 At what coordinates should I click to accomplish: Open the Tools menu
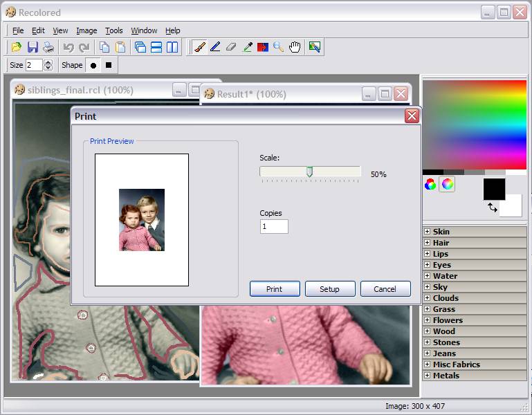[x=114, y=30]
